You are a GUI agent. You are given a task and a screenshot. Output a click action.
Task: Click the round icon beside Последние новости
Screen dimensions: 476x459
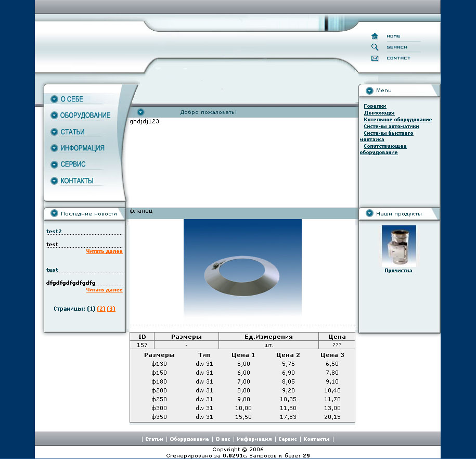pos(54,213)
